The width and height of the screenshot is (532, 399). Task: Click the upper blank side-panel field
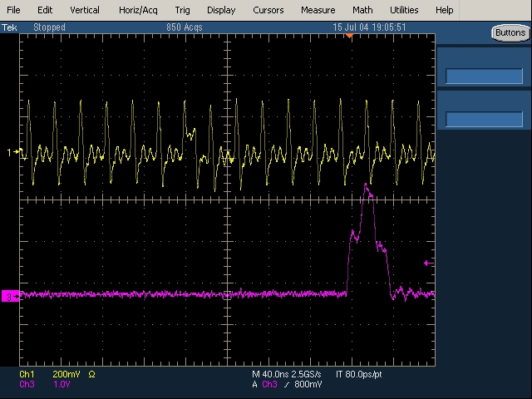[x=484, y=76]
